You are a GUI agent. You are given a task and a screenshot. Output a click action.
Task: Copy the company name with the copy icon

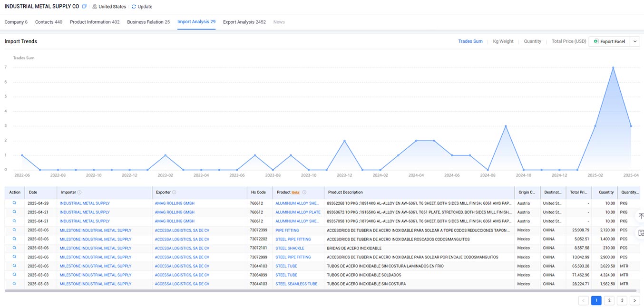[x=84, y=7]
